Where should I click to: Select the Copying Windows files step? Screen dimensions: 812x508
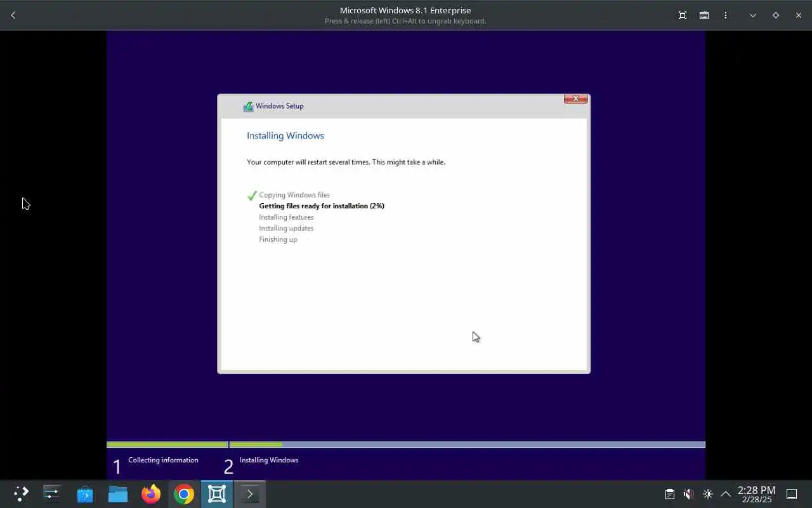tap(294, 195)
